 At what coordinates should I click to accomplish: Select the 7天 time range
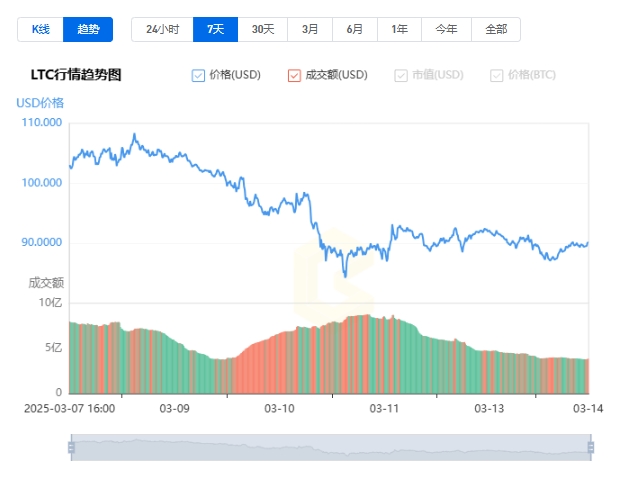tap(215, 29)
